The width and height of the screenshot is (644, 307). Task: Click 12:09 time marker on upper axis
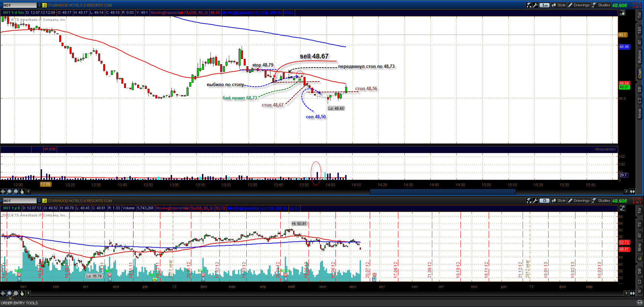click(45, 184)
